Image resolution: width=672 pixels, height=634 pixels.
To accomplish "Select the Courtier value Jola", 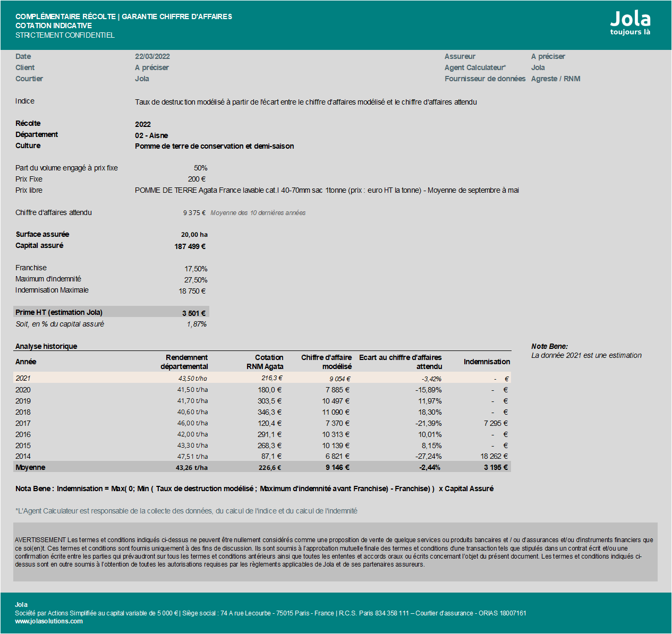I will (x=142, y=79).
